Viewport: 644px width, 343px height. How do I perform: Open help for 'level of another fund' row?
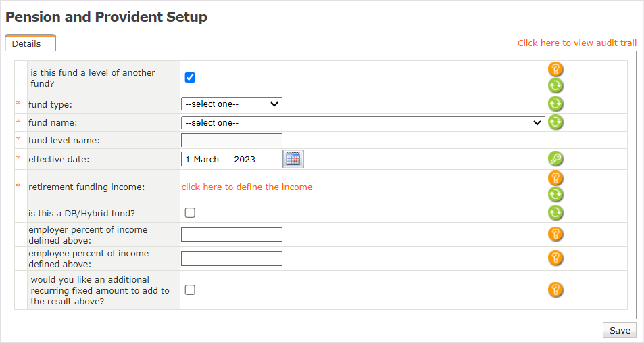[x=555, y=69]
